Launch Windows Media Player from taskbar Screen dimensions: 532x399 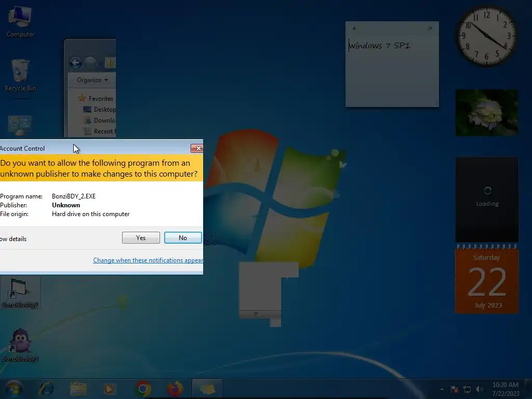point(109,389)
